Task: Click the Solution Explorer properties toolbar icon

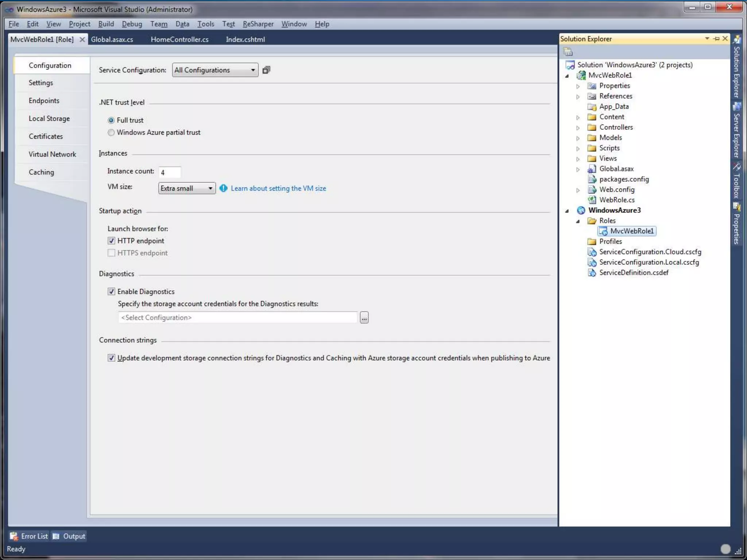Action: [568, 52]
